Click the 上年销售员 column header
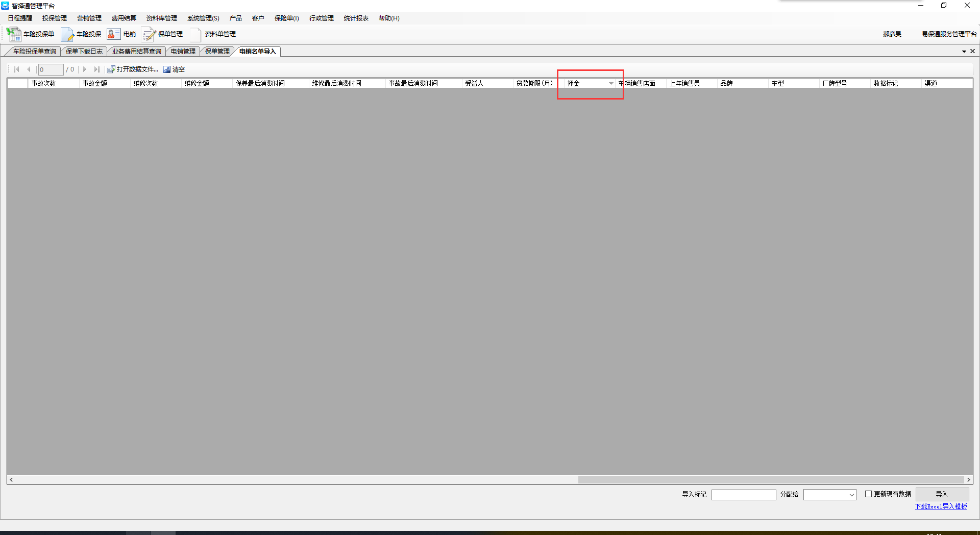This screenshot has height=535, width=980. [692, 83]
